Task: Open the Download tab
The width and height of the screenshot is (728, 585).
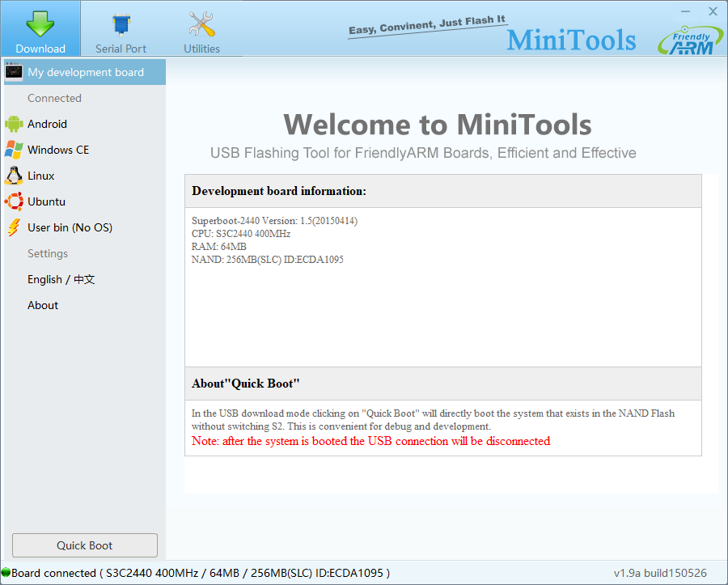Action: pos(40,28)
